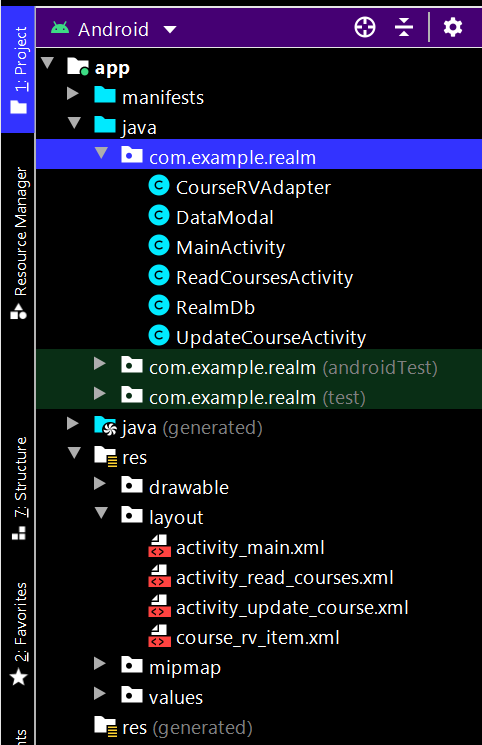Open the Favorites side tab
Viewport: 482px width, 745px height.
pyautogui.click(x=19, y=634)
